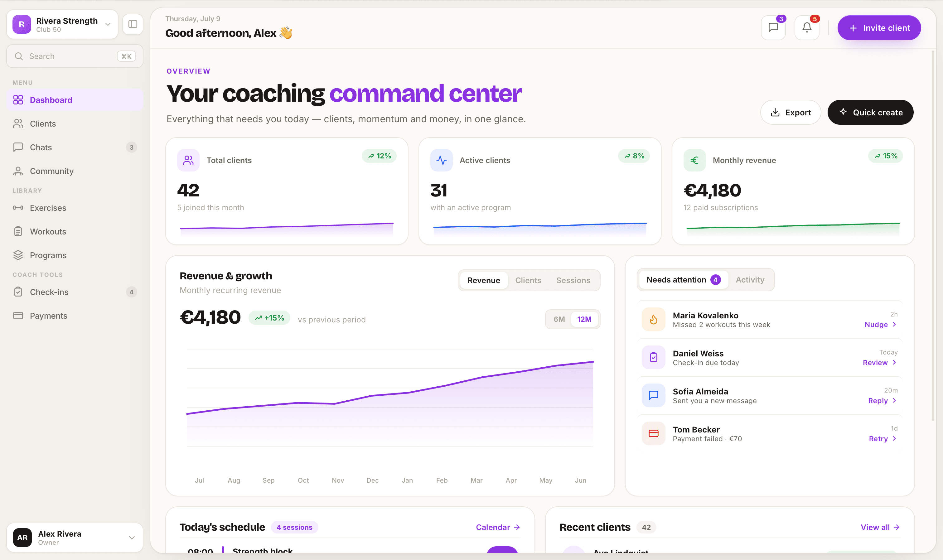Click the Nudge chevron for Maria Kovalenko
The image size is (943, 560).
pos(894,325)
